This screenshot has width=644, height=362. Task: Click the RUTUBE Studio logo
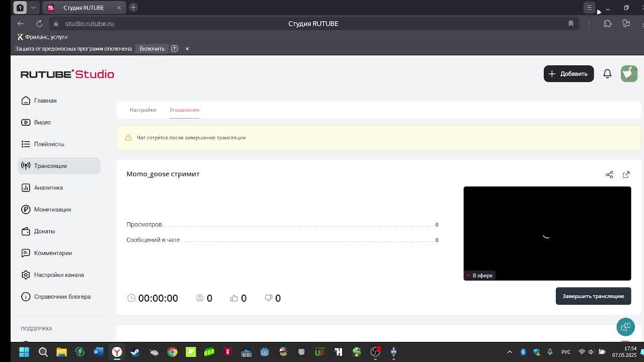point(67,74)
